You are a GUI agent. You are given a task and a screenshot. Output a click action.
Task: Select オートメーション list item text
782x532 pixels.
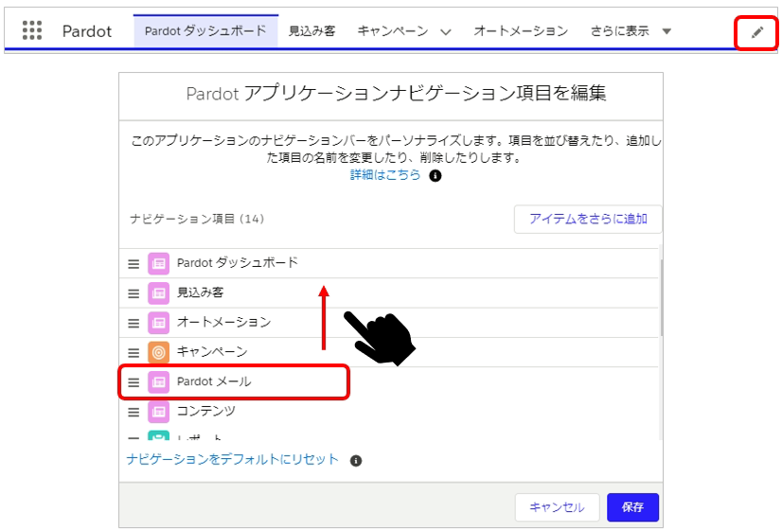pyautogui.click(x=224, y=322)
